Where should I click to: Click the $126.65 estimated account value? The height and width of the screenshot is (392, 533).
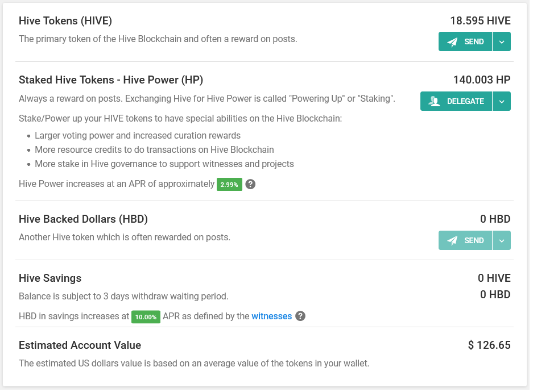click(489, 345)
